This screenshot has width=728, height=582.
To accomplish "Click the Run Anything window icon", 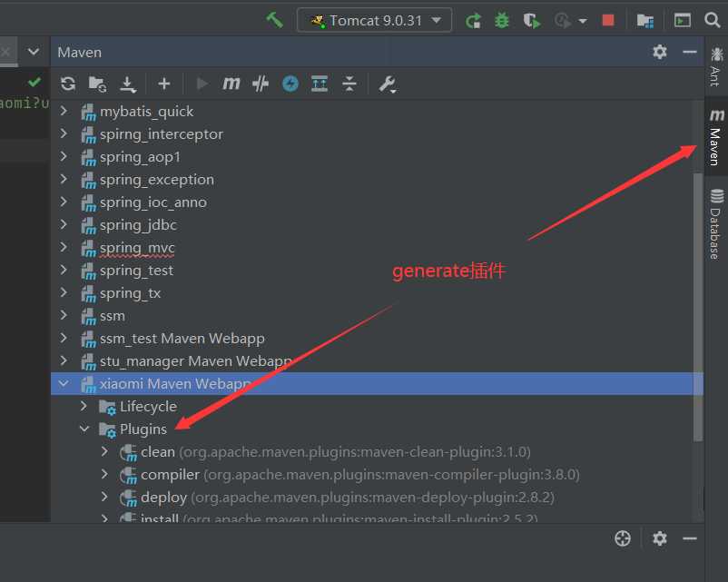I will point(683,21).
